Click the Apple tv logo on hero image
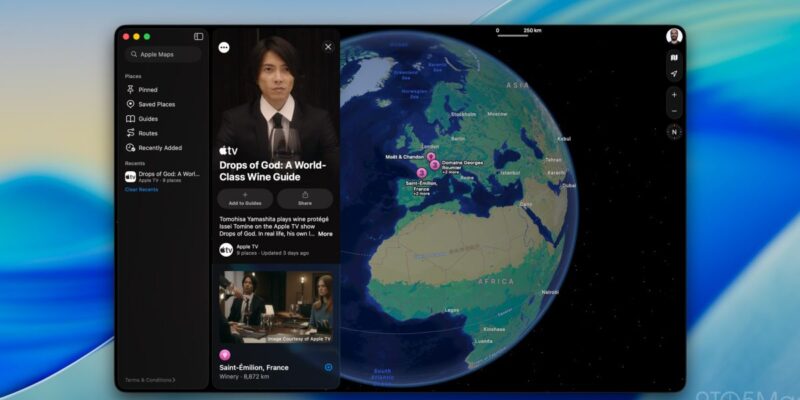The width and height of the screenshot is (800, 400). [228, 151]
